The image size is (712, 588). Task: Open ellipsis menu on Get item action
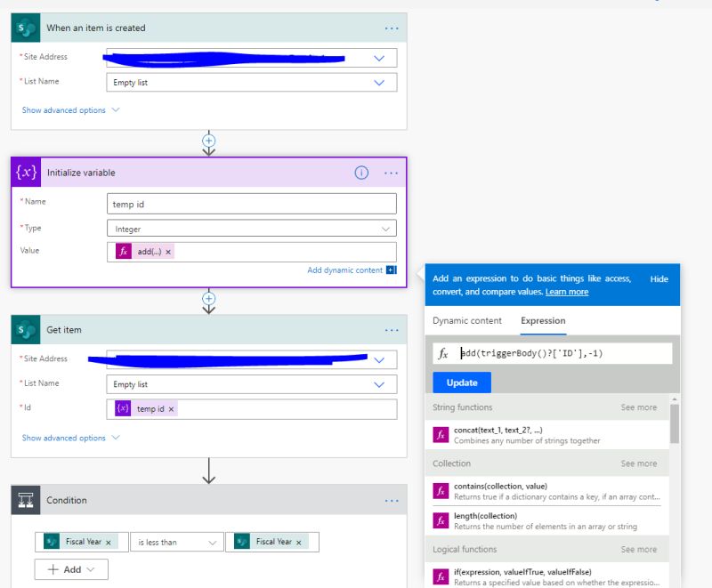click(x=392, y=329)
